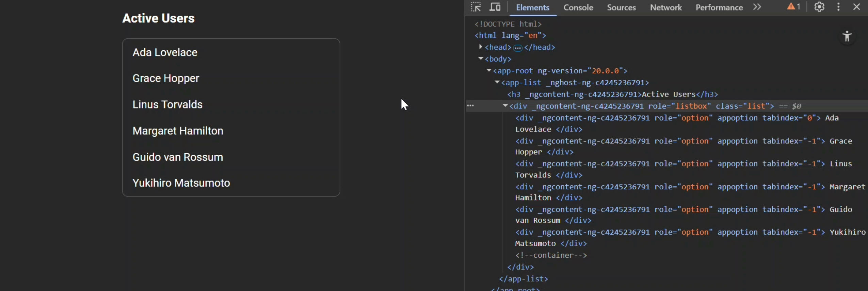This screenshot has height=291, width=868.
Task: Collapse the body element arrow
Action: coord(481,59)
